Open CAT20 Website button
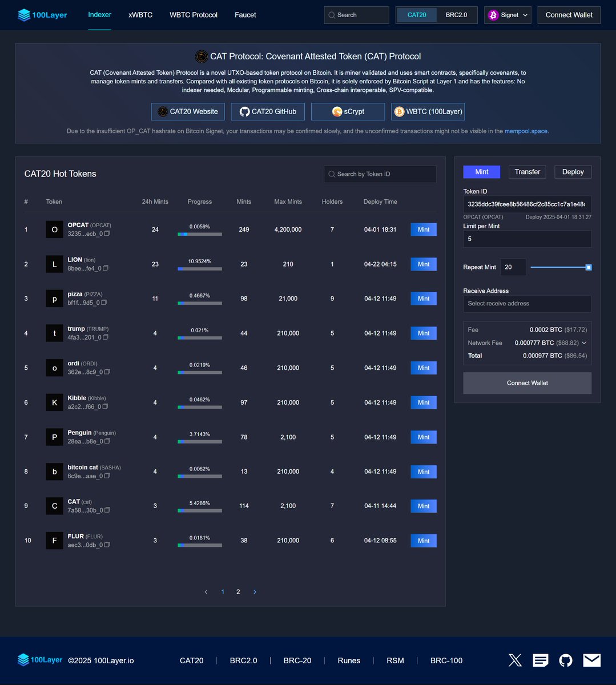 (x=188, y=111)
